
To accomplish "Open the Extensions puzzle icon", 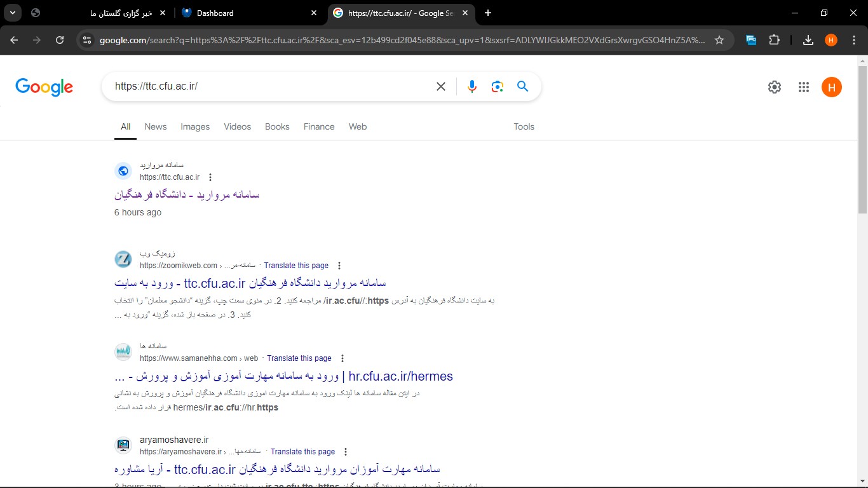I will click(x=774, y=40).
